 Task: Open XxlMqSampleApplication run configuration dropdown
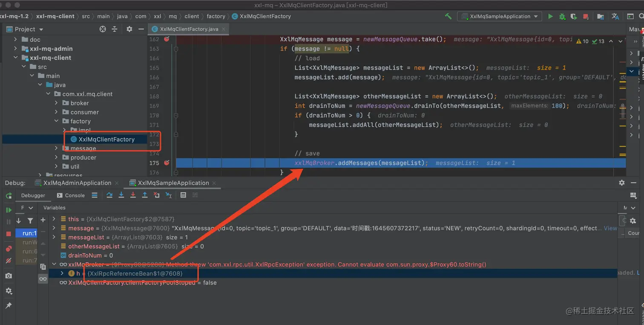click(499, 16)
